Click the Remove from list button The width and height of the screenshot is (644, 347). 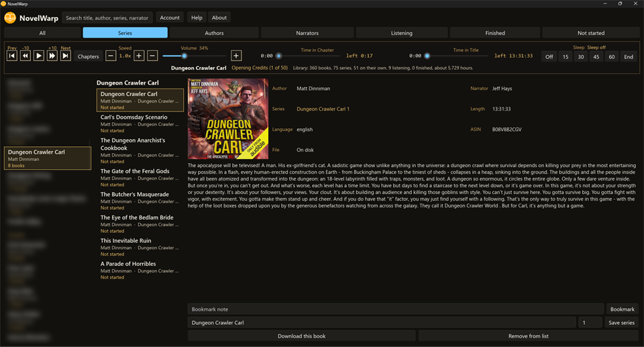click(x=529, y=336)
